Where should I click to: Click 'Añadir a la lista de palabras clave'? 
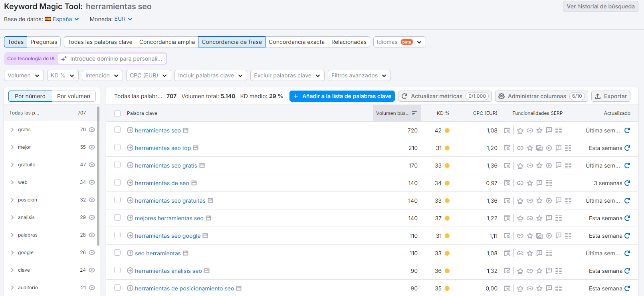[342, 96]
